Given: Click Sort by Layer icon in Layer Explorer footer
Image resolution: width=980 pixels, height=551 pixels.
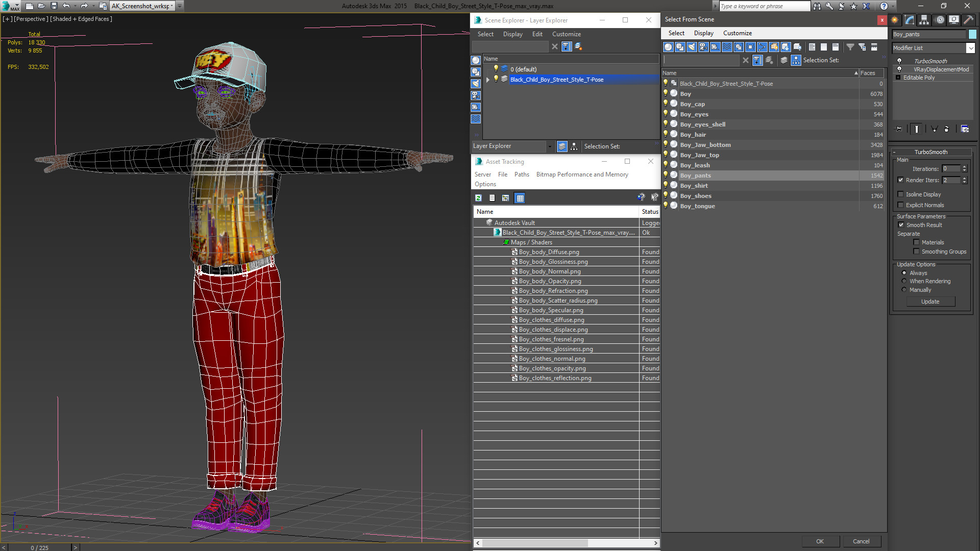Looking at the screenshot, I should (x=562, y=146).
